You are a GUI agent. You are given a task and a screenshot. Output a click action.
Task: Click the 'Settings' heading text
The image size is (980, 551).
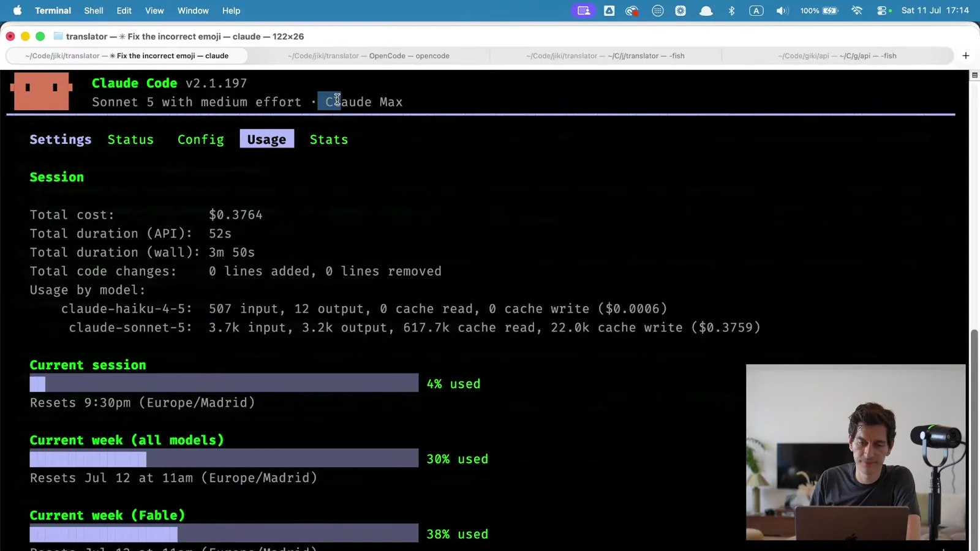click(x=61, y=140)
